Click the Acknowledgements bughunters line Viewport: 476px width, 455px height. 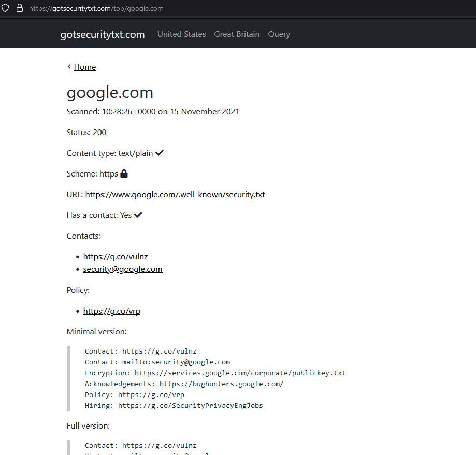click(184, 384)
